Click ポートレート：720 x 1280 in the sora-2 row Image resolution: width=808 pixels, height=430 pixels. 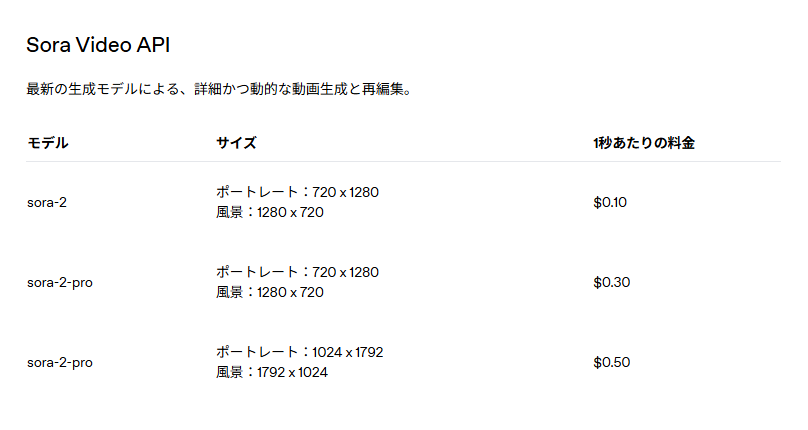[297, 192]
